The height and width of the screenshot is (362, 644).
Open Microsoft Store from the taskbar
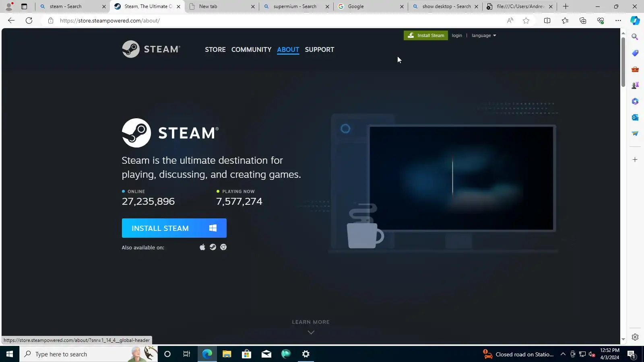click(x=246, y=354)
